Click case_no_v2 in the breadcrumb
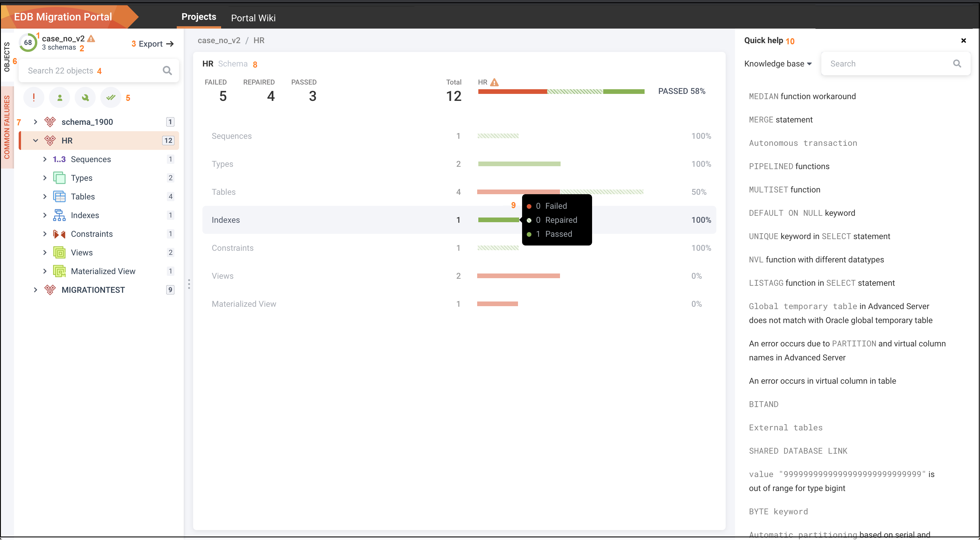Viewport: 980px width, 540px height. tap(219, 40)
